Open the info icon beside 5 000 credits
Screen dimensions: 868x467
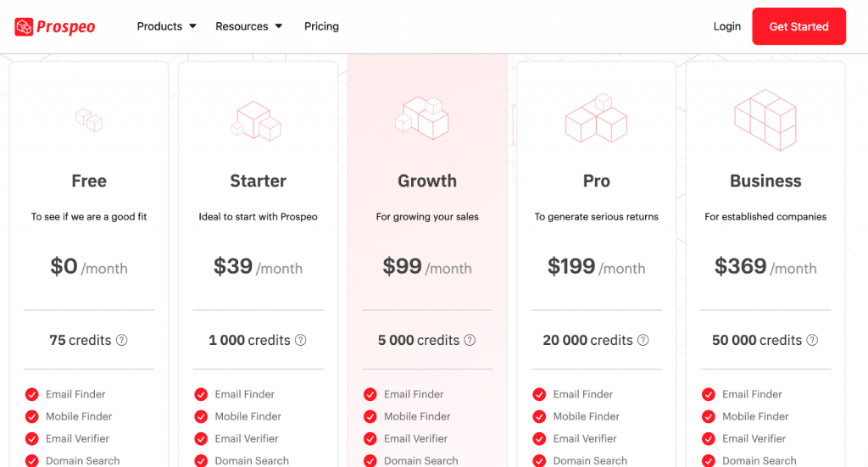(470, 340)
